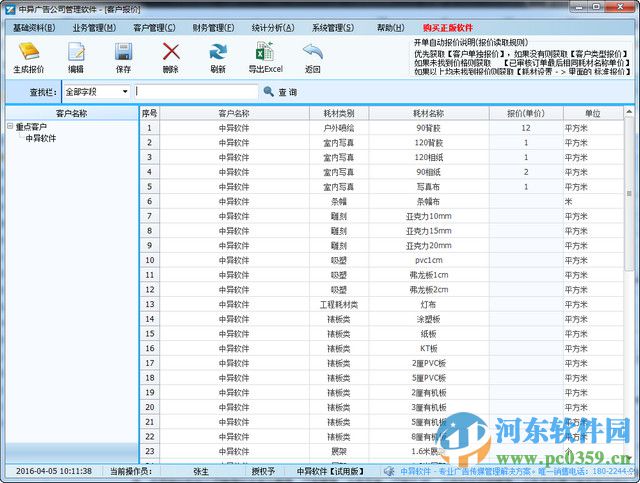
Task: Open the 全部字段 search field dropdown
Action: tap(125, 91)
